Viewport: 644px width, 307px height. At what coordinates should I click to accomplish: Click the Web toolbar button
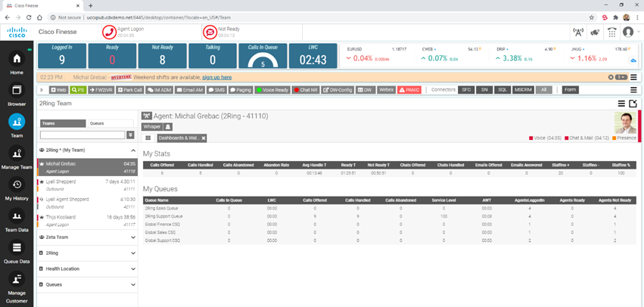[58, 90]
